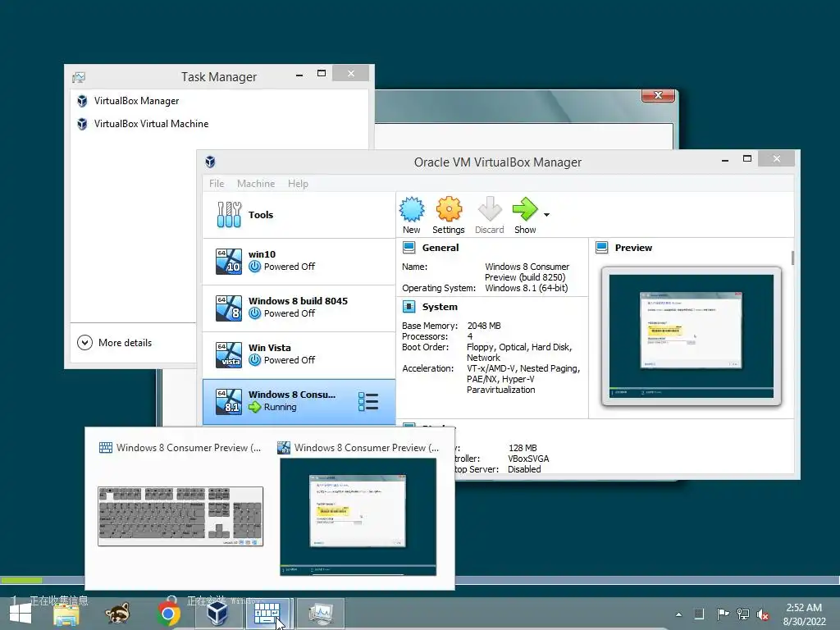Select the Tools entry
The width and height of the screenshot is (840, 630).
coord(299,215)
